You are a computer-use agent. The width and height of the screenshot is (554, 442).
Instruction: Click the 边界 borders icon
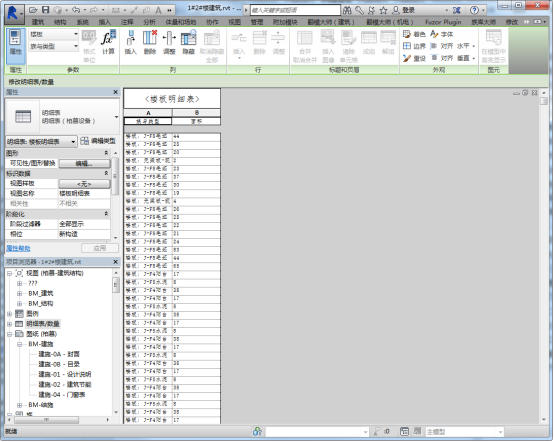[414, 46]
